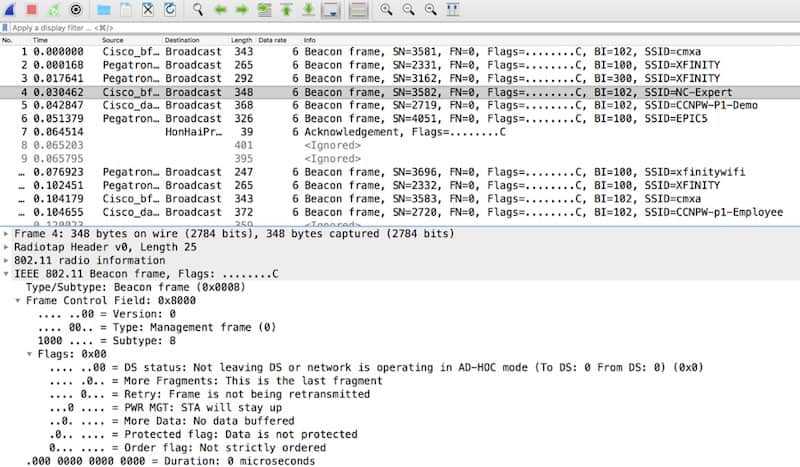This screenshot has height=467, width=800.
Task: Select packet 7 Acknowledgement row
Action: pyautogui.click(x=400, y=132)
